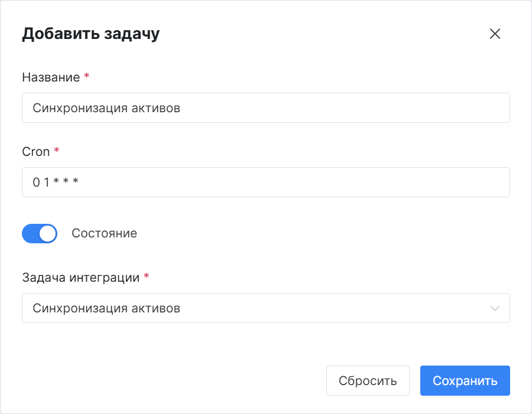Click the Название field label
532x414 pixels.
51,77
